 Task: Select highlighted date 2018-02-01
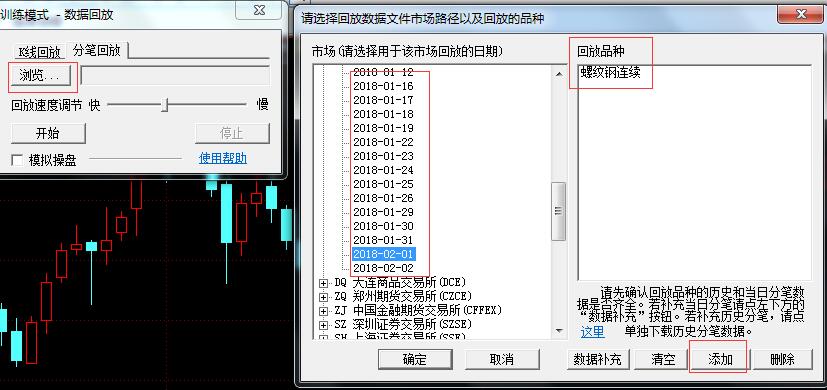[x=383, y=254]
